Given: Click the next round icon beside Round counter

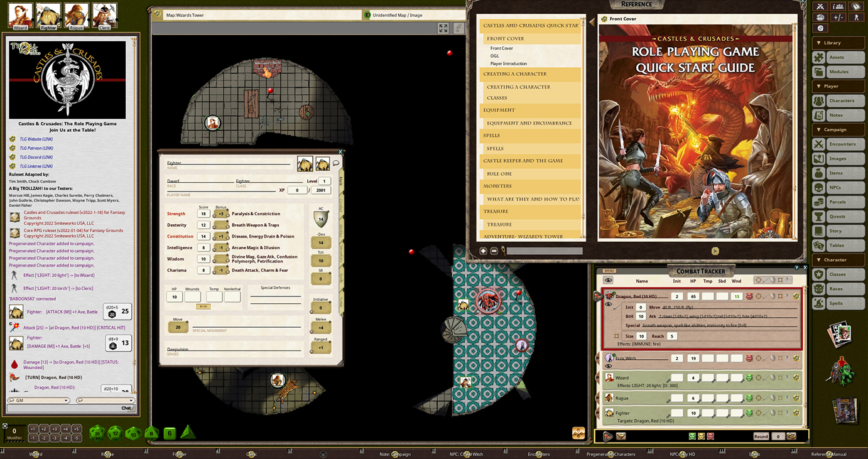Looking at the screenshot, I should (x=791, y=436).
